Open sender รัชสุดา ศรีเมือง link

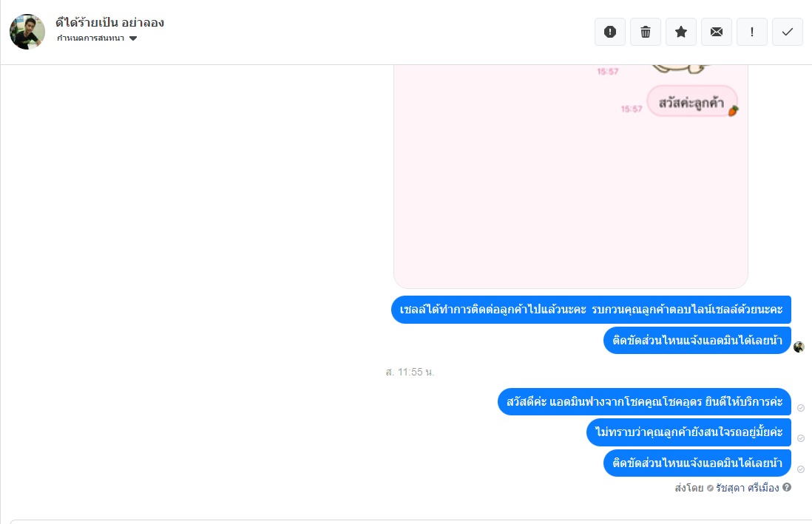(747, 488)
